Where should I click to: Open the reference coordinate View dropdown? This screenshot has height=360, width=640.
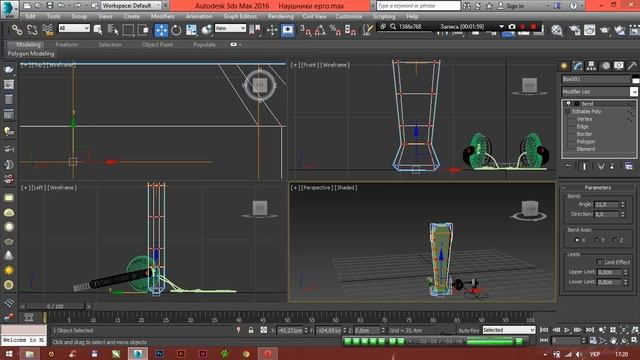click(x=230, y=28)
